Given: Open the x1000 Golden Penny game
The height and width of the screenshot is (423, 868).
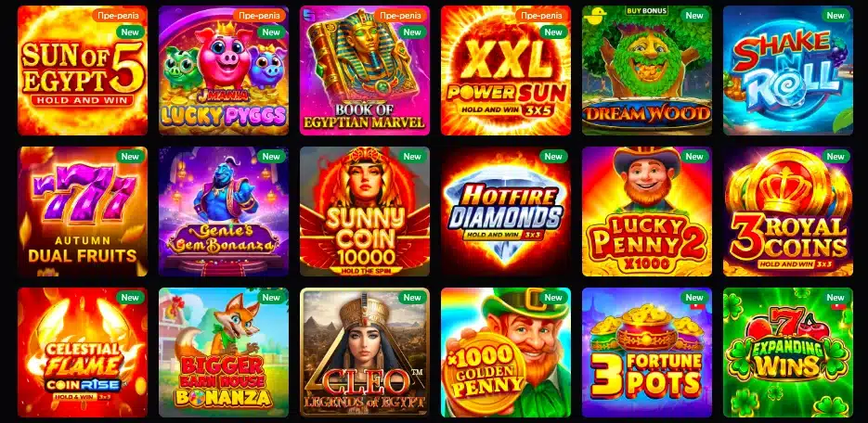Looking at the screenshot, I should click(506, 352).
